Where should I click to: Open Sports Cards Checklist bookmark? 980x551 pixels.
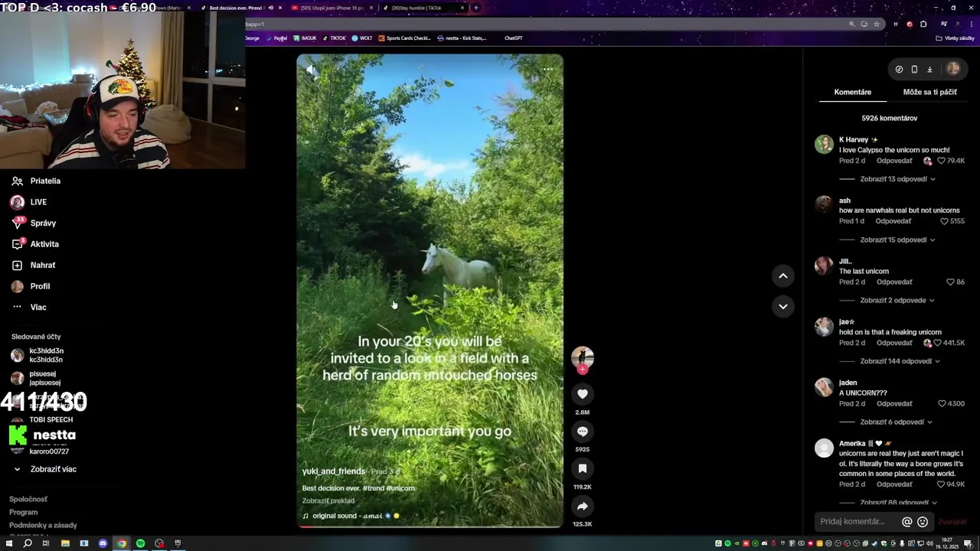(404, 38)
